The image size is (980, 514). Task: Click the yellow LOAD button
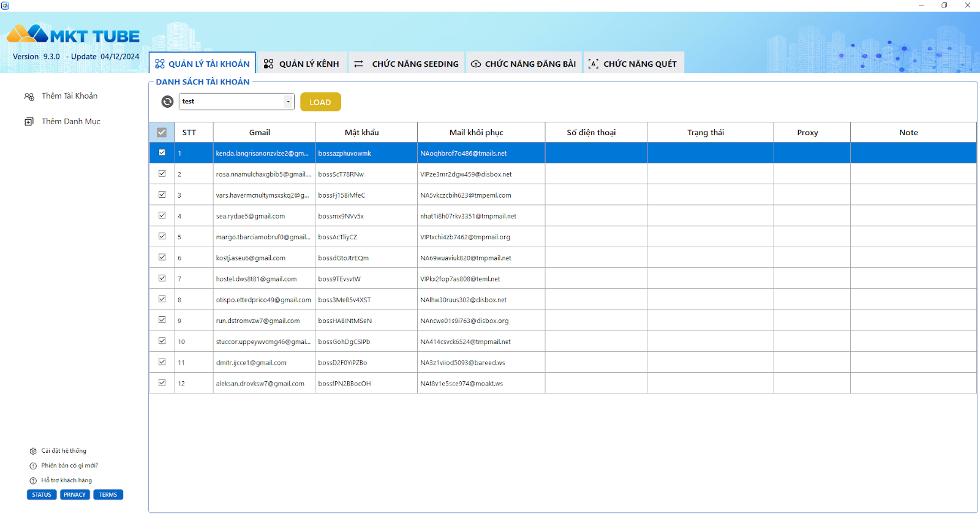[x=320, y=102]
